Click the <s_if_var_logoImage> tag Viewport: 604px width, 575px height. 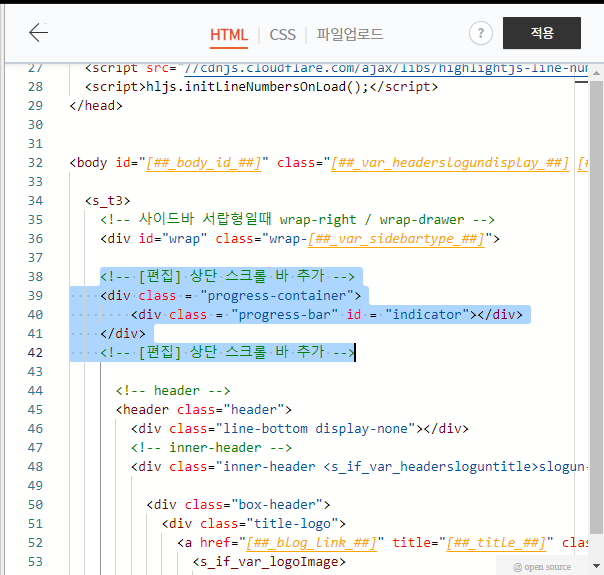269,562
